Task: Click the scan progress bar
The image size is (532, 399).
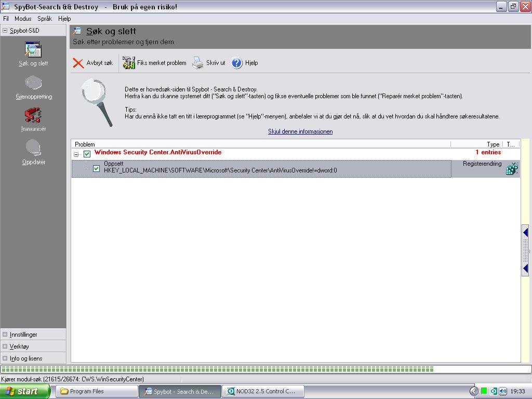Action: click(x=266, y=369)
